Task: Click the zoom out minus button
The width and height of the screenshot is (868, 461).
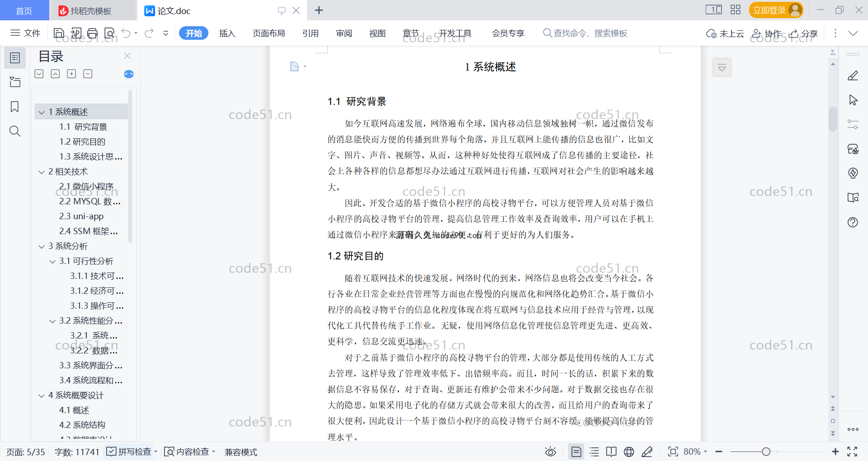Action: coord(719,452)
